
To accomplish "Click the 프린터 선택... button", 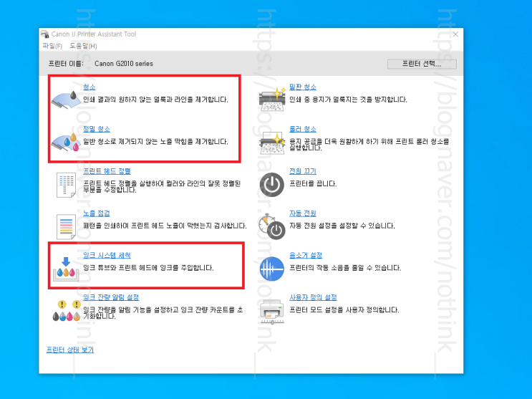I will pyautogui.click(x=422, y=64).
